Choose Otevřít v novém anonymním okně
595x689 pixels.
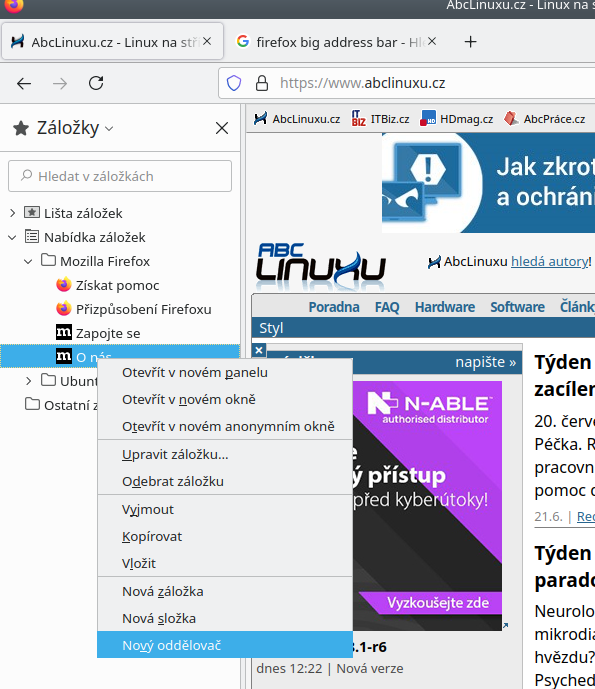(x=225, y=426)
